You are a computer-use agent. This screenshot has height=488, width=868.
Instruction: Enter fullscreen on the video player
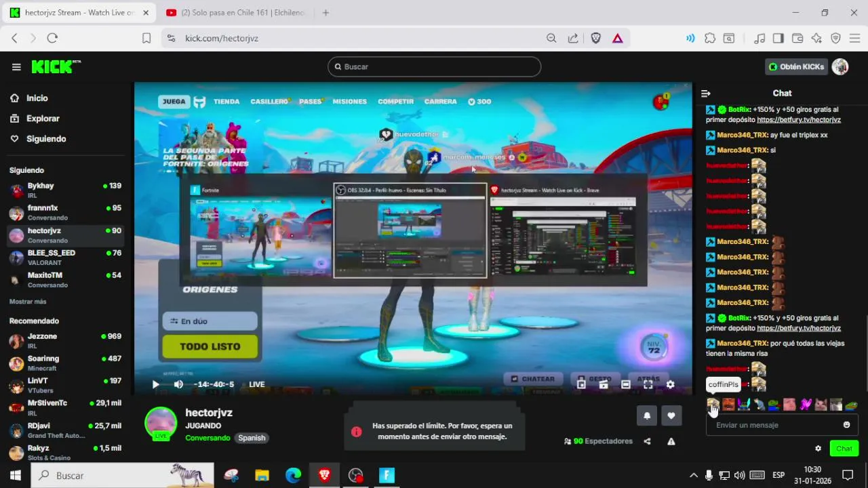(648, 384)
